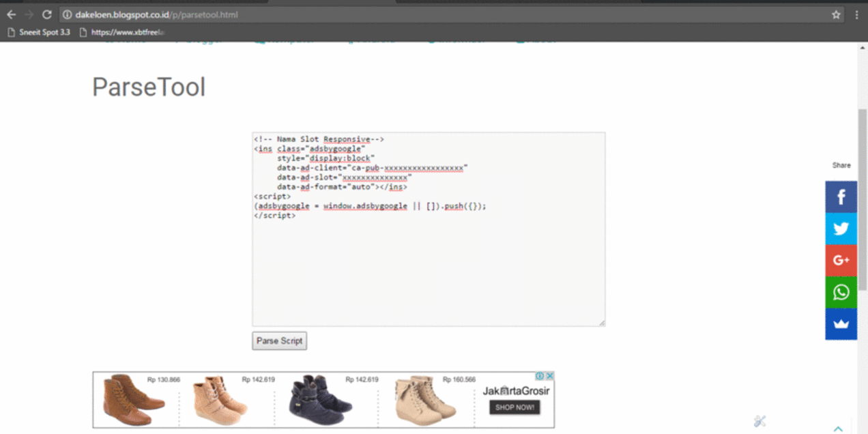Click the JakartaGrosir logo in the ad
Screen dimensions: 868x434
(516, 391)
